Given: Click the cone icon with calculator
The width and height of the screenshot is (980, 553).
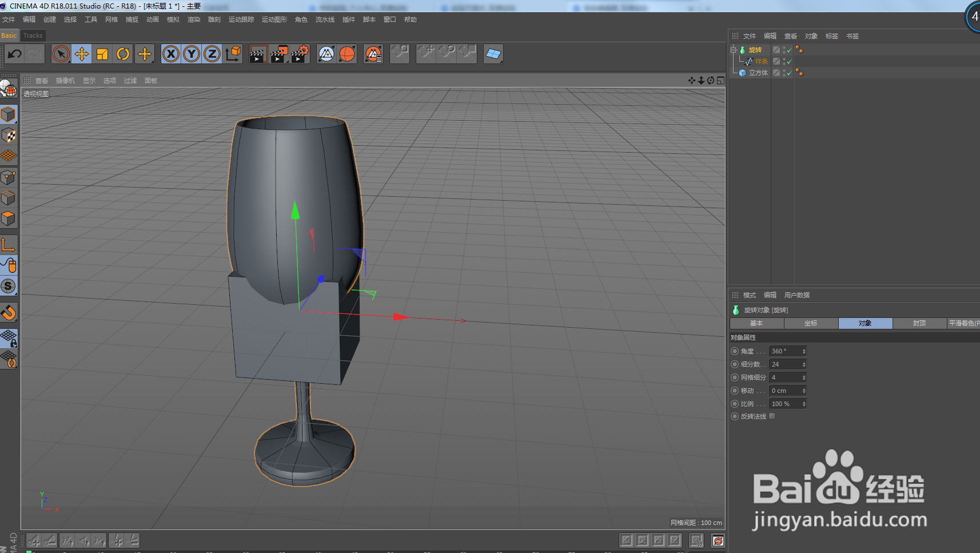Looking at the screenshot, I should click(373, 54).
